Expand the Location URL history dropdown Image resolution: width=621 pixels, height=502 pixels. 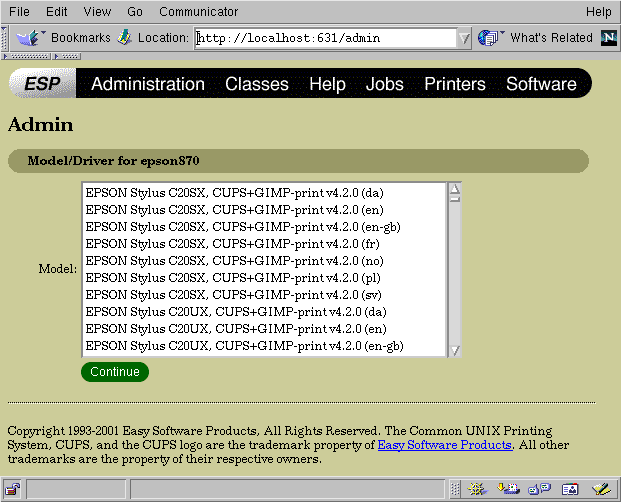click(464, 39)
